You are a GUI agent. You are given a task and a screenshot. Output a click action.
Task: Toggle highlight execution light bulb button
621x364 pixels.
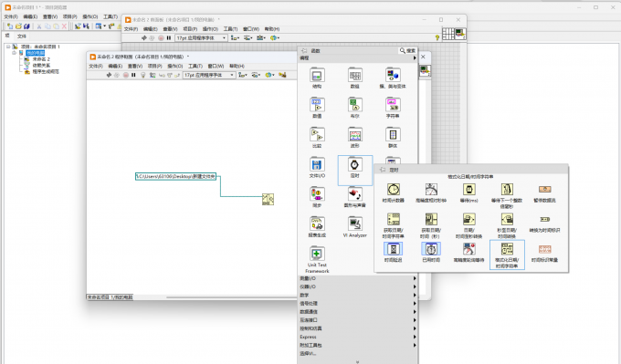click(x=143, y=75)
